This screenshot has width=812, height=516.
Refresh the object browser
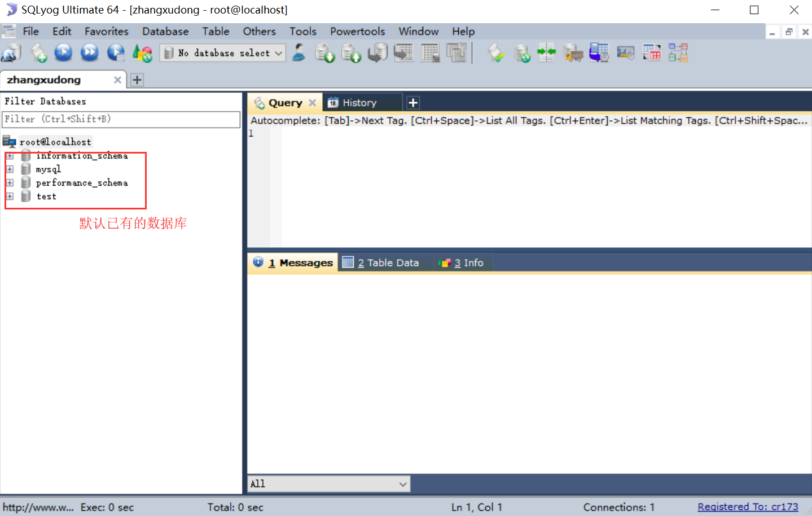142,53
